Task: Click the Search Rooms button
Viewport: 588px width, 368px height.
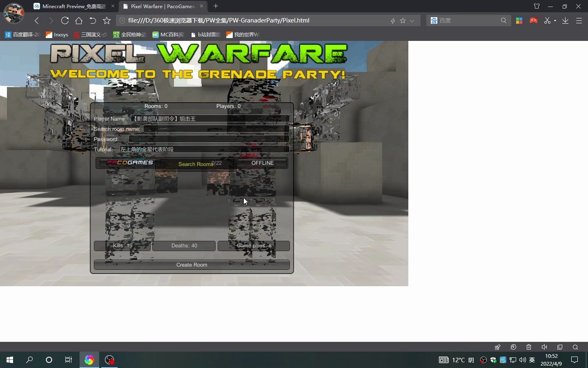Action: (x=196, y=164)
